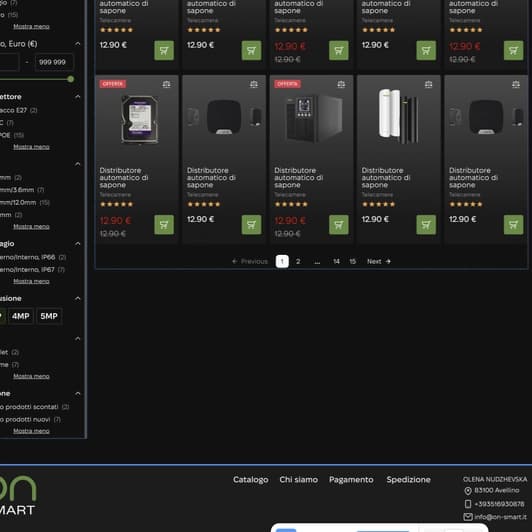Open the UPS tower product image
This screenshot has width=532, height=532.
click(314, 118)
